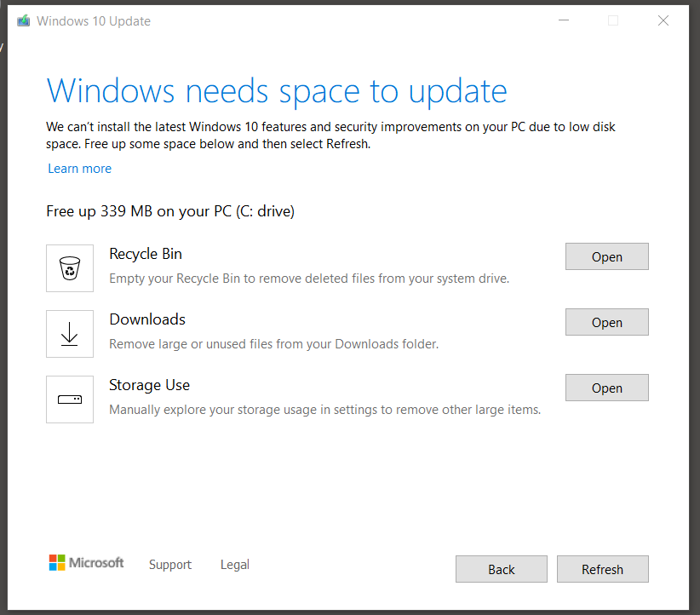The width and height of the screenshot is (700, 615).
Task: Click the Storage Use drive icon
Action: coord(70,399)
